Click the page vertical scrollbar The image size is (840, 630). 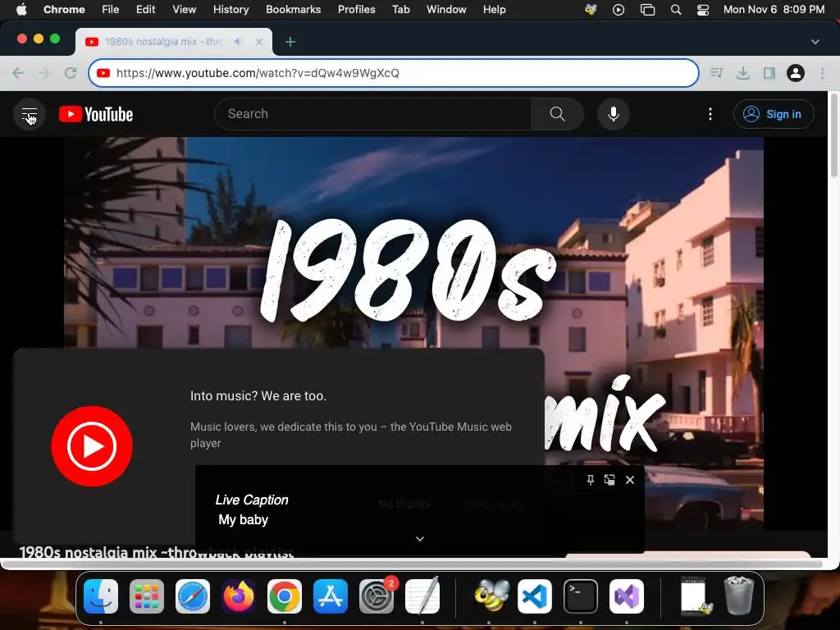(833, 135)
